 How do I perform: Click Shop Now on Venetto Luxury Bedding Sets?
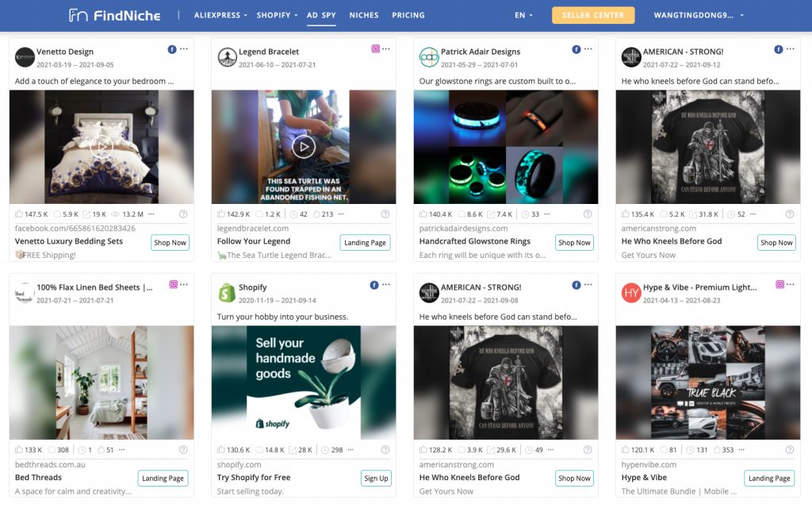170,243
